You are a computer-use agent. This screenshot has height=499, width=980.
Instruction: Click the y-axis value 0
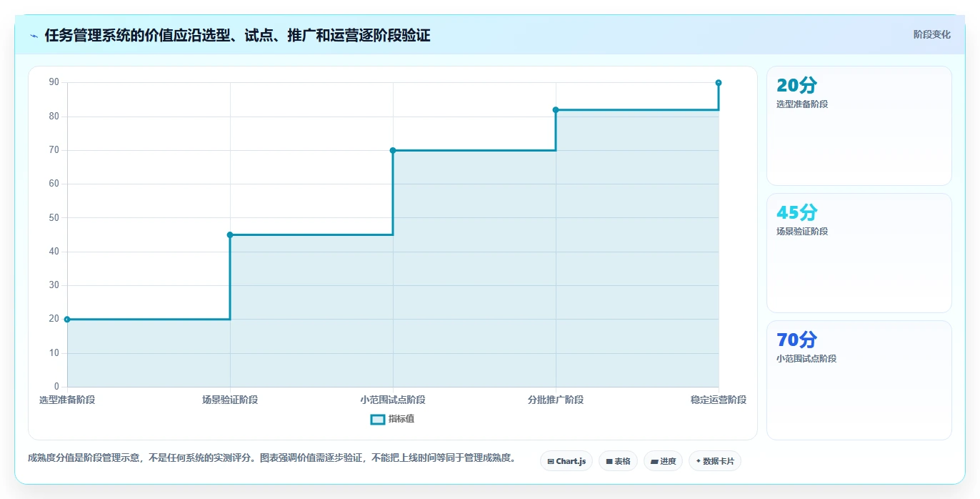click(57, 387)
